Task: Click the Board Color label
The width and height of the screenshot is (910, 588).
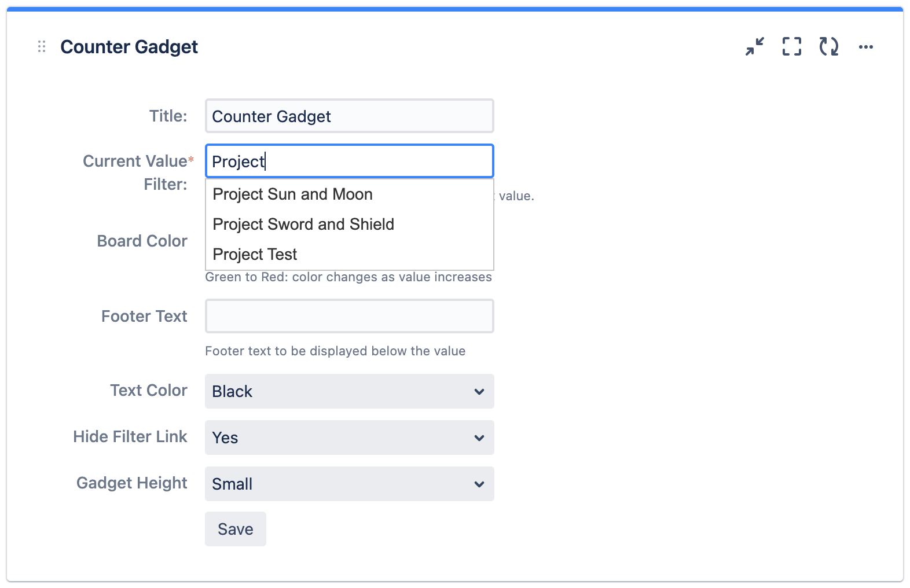Action: (x=142, y=241)
